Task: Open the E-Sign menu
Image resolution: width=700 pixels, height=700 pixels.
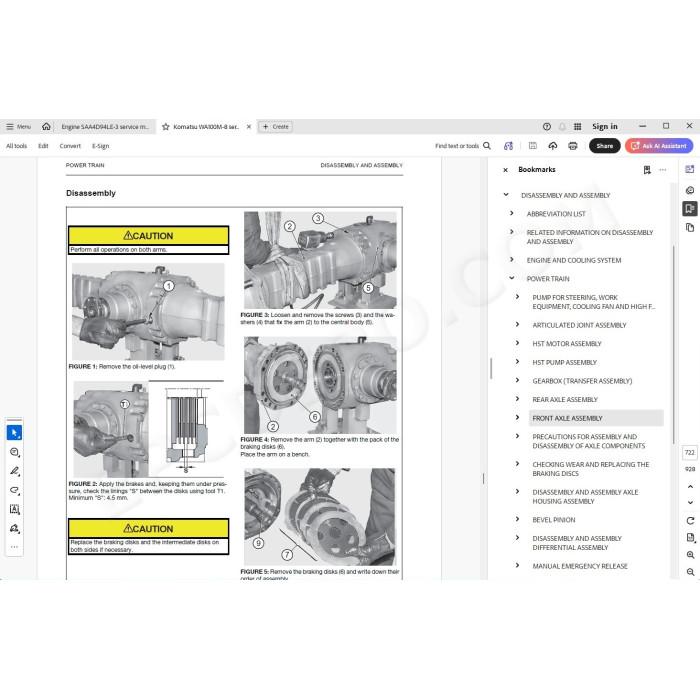Action: click(x=100, y=146)
